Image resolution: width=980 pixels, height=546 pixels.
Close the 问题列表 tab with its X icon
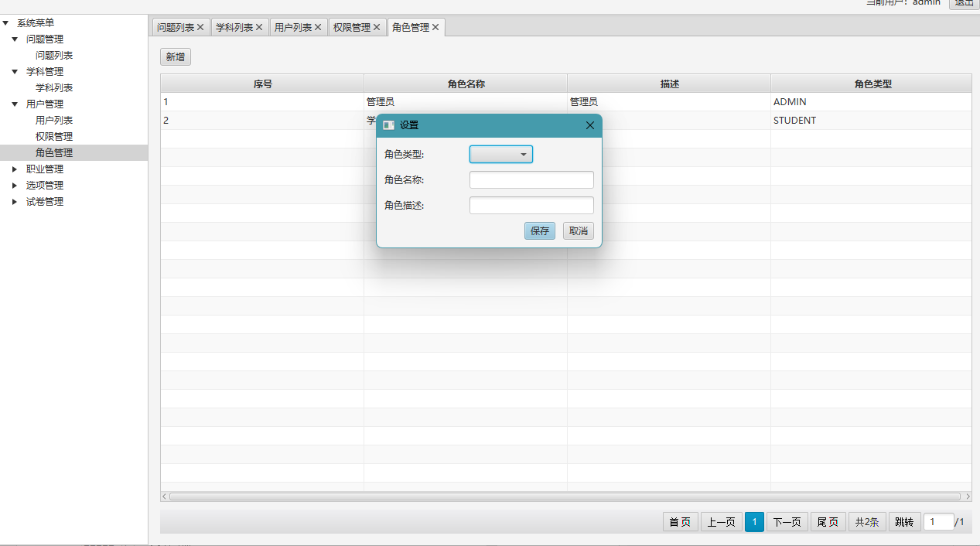pos(200,27)
